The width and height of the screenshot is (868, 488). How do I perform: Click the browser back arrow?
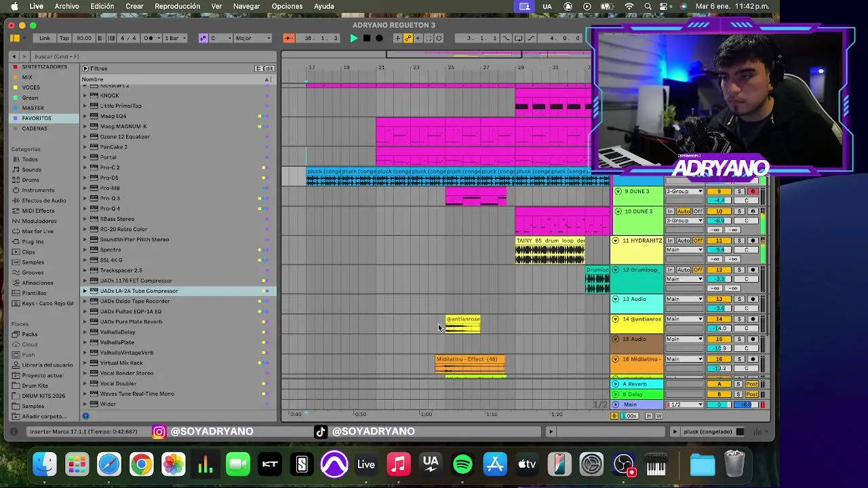[14, 56]
